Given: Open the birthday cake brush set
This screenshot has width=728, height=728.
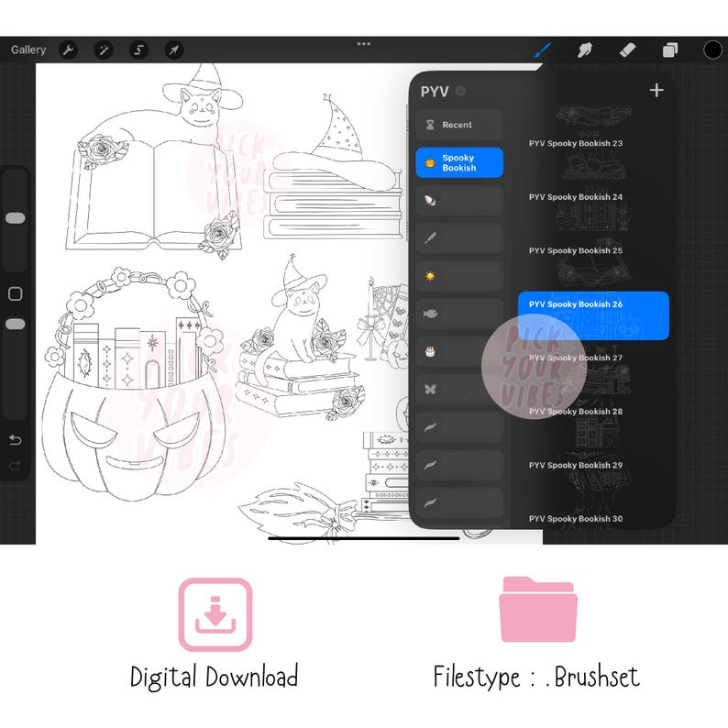Looking at the screenshot, I should click(459, 351).
